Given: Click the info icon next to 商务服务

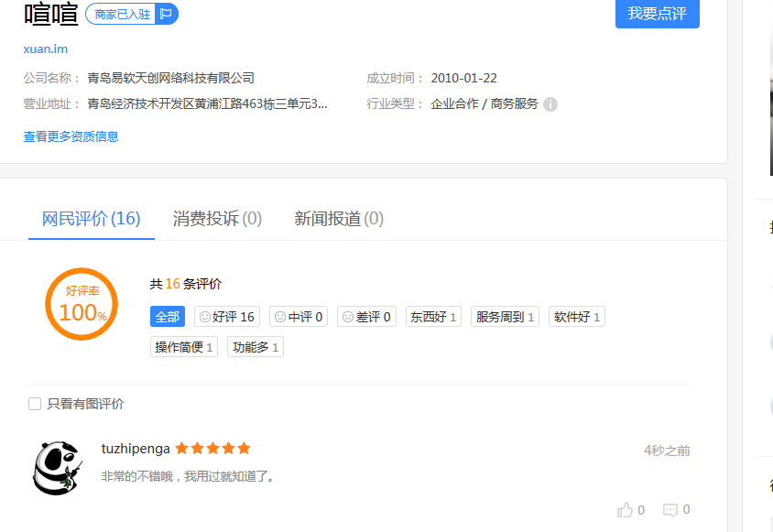Looking at the screenshot, I should tap(550, 104).
